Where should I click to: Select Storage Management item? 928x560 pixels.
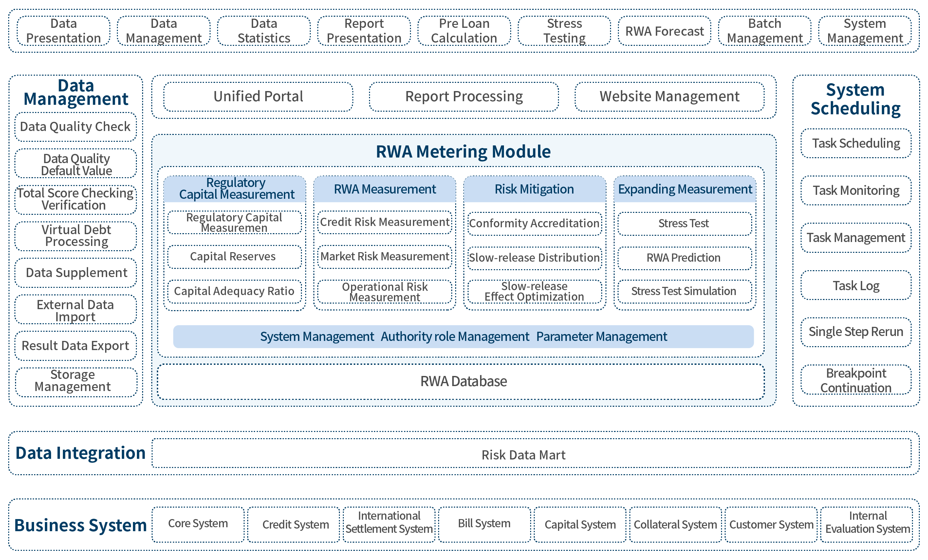coord(76,382)
